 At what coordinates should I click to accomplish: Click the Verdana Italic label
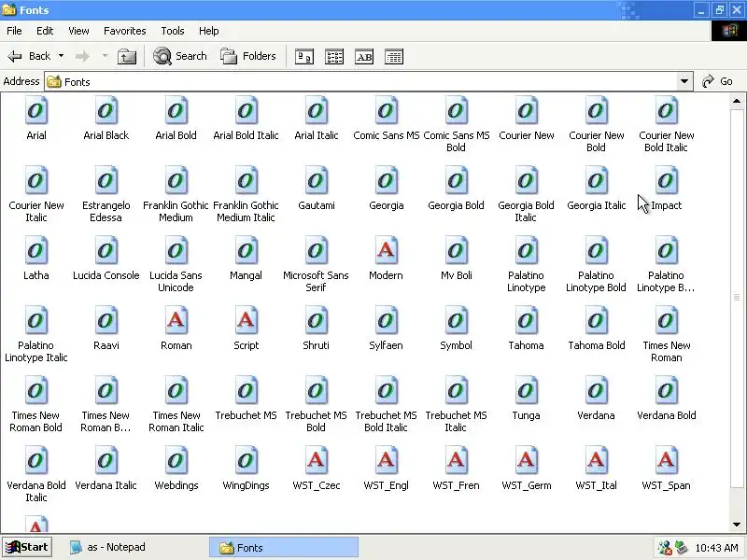tap(106, 485)
